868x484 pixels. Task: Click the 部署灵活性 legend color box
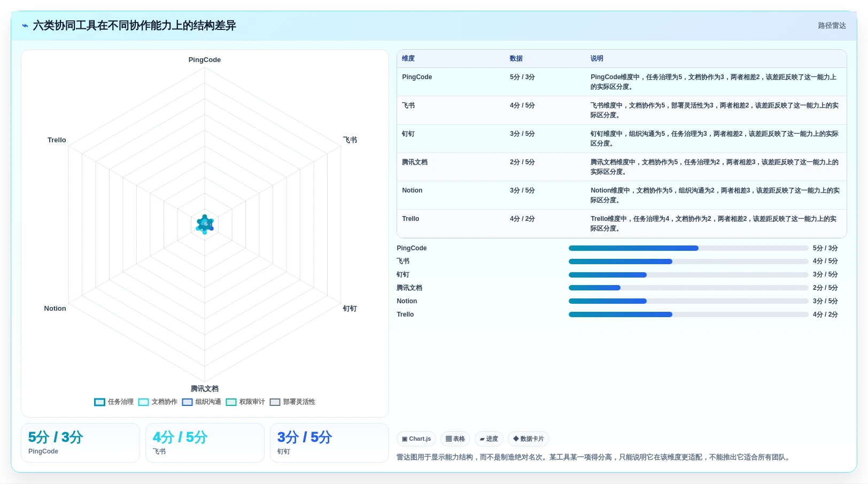point(275,402)
